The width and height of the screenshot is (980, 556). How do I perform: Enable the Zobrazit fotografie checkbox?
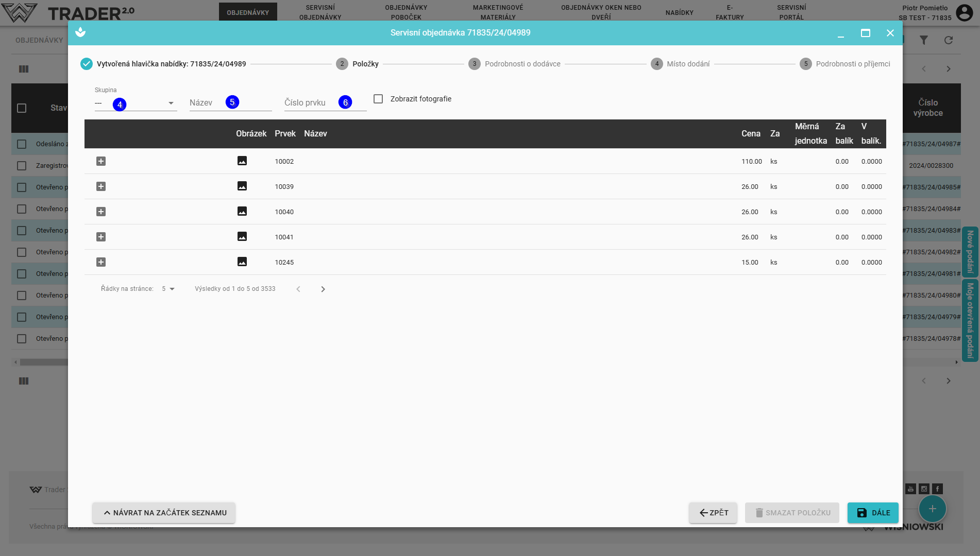(378, 99)
